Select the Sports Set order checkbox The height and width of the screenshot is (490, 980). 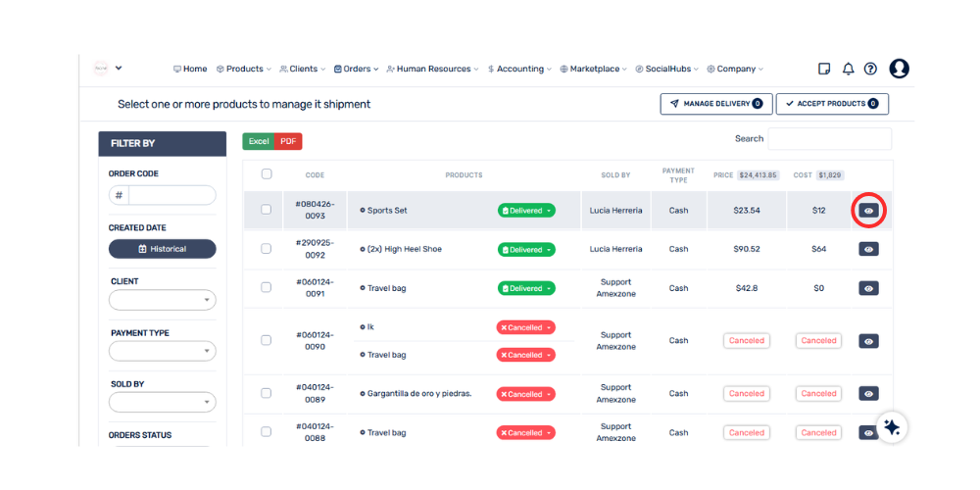pyautogui.click(x=267, y=210)
